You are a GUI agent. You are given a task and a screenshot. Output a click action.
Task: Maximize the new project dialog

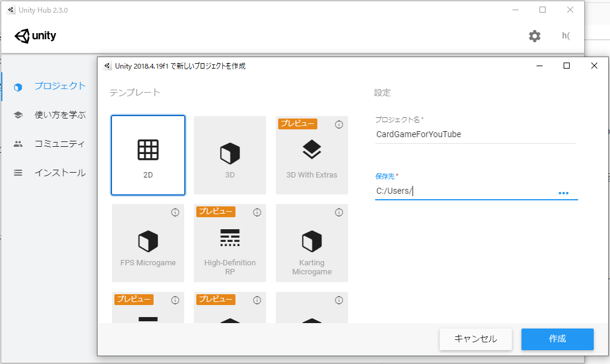[567, 66]
